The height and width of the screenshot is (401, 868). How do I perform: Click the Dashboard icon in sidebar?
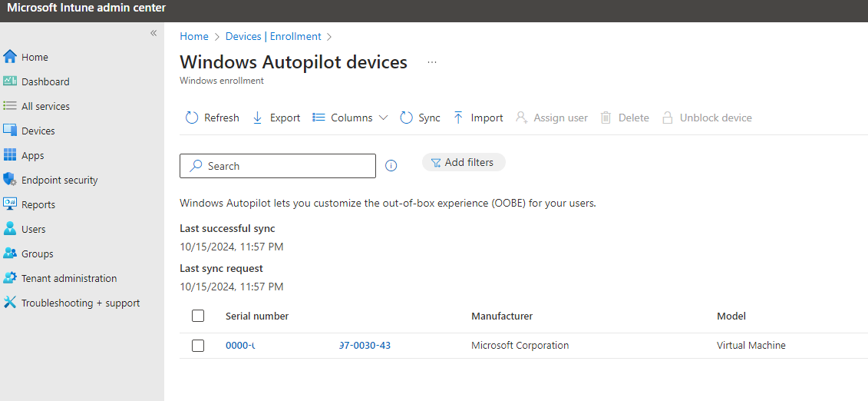10,81
